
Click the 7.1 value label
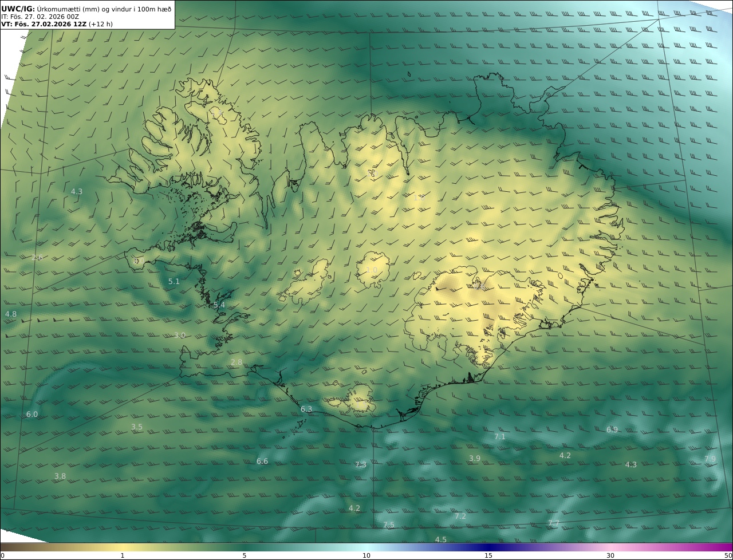pos(500,436)
